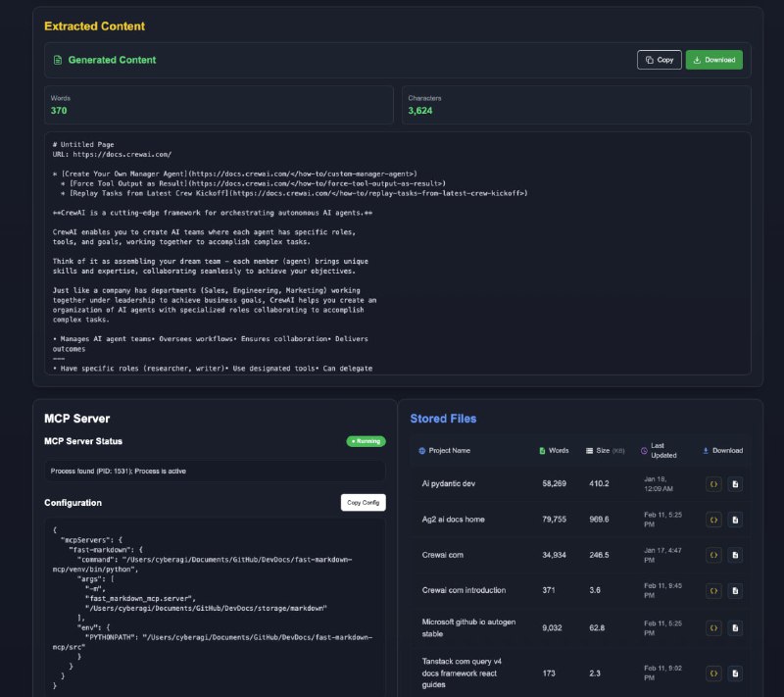Click the file download icon for Ai pydantic dev
The image size is (784, 697).
tap(735, 483)
